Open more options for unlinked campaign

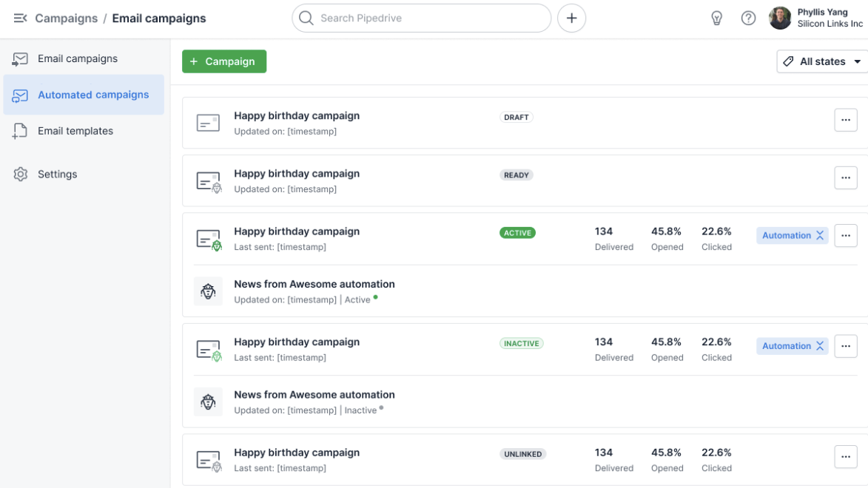click(x=845, y=457)
